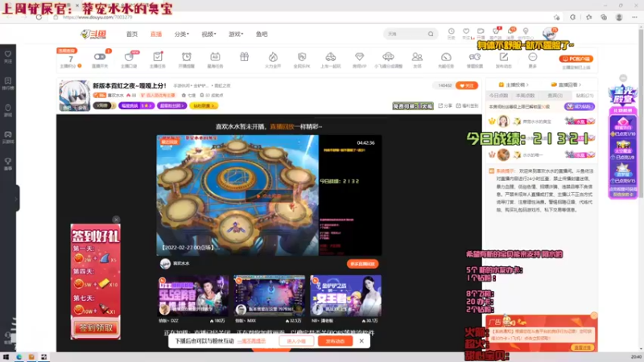Image resolution: width=644 pixels, height=362 pixels.
Task: Open the flame 火力全开 icon
Action: point(273,59)
